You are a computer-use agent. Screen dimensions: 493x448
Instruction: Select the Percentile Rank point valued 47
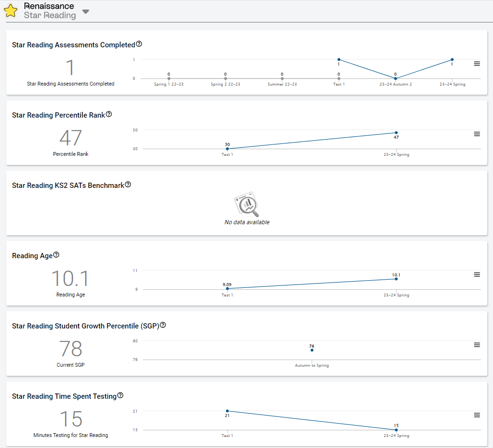click(396, 132)
